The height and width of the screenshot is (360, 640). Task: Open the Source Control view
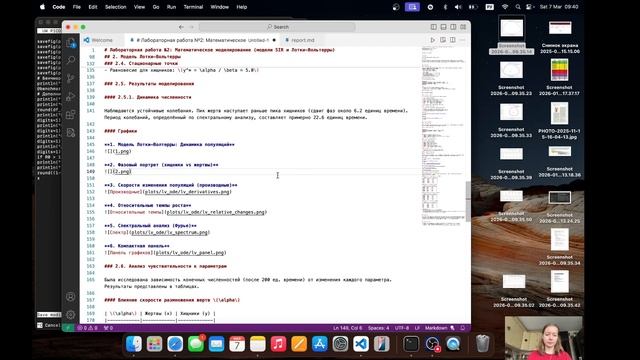pyautogui.click(x=71, y=78)
